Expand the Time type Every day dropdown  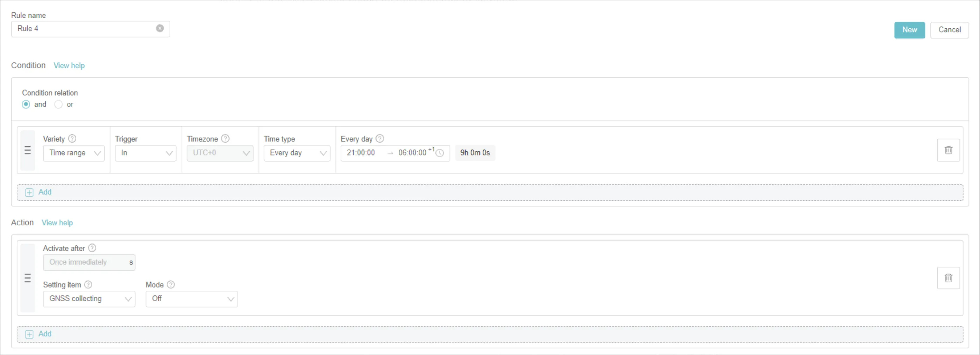click(x=297, y=153)
